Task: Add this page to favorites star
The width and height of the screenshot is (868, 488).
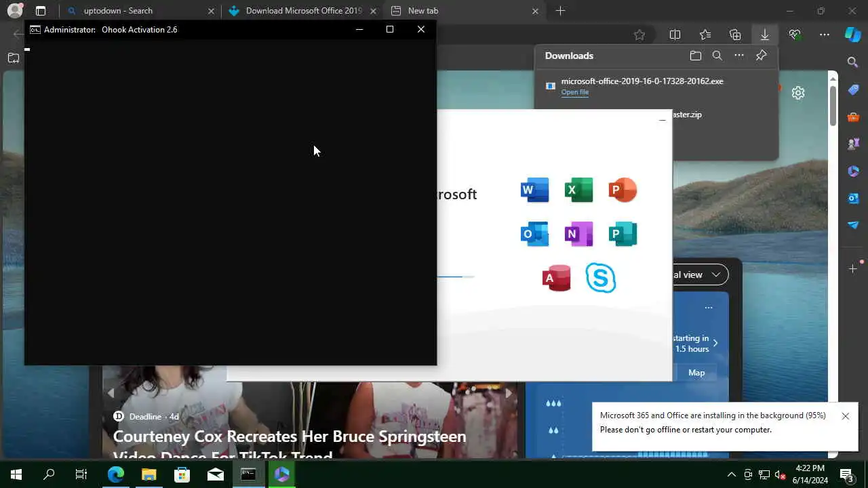Action: coord(639,35)
